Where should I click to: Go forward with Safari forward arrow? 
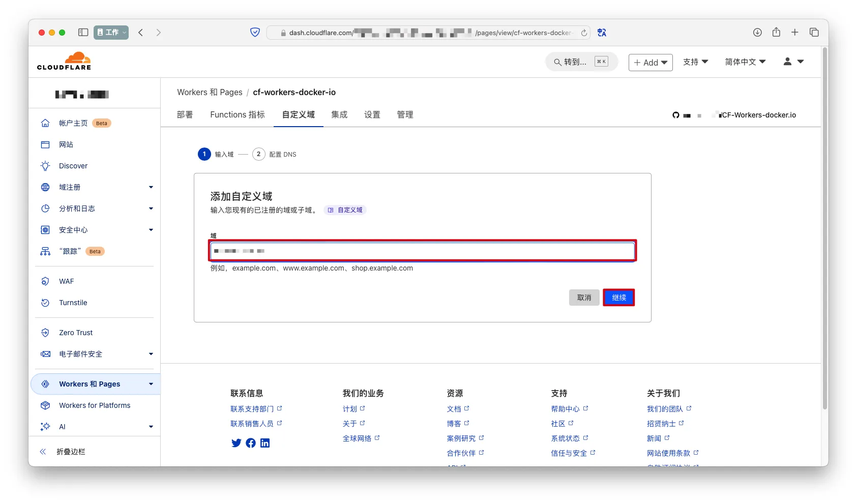159,33
